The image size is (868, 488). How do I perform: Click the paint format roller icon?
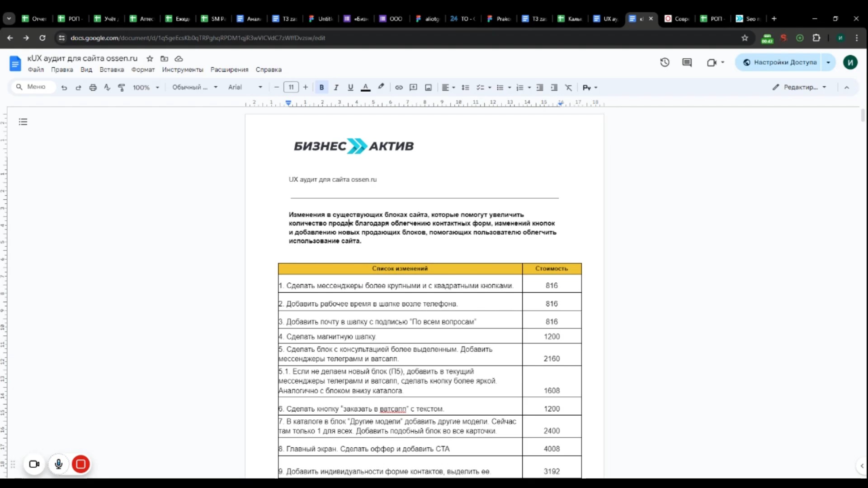(x=121, y=88)
